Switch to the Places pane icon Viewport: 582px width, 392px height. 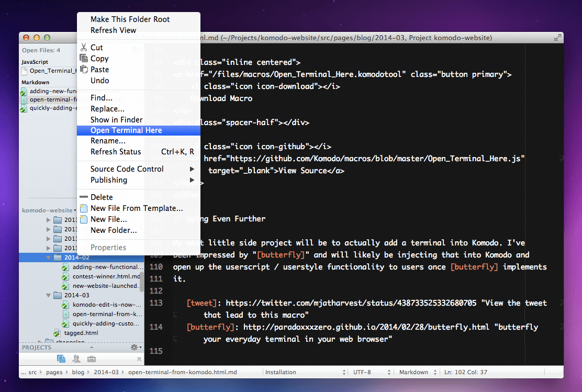(x=61, y=359)
